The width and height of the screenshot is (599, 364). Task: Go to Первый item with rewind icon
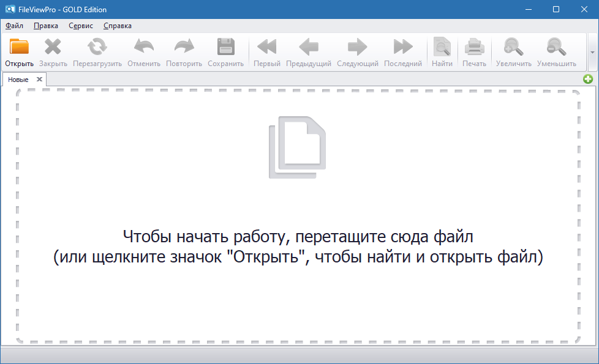click(266, 46)
